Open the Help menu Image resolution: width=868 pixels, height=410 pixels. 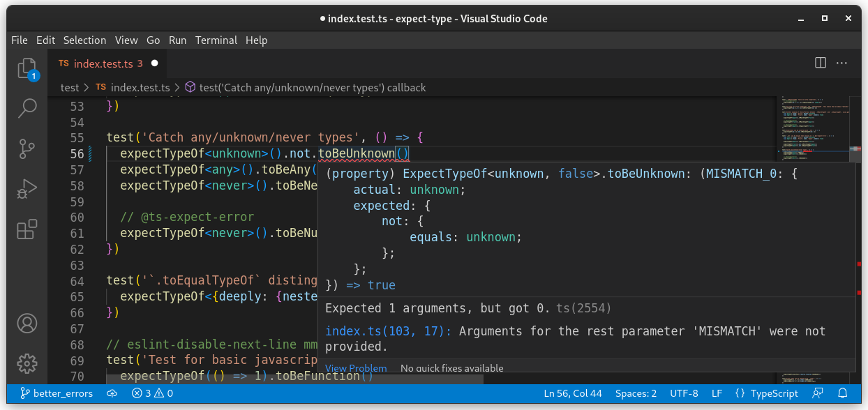click(x=257, y=40)
